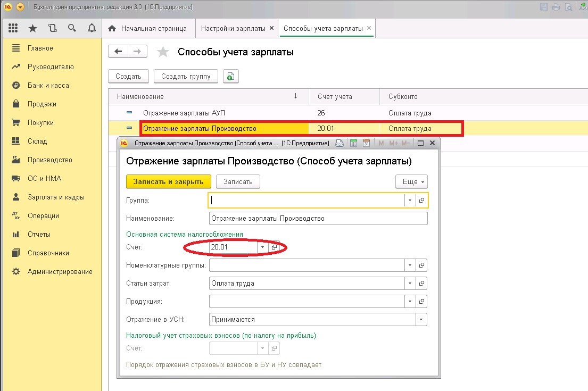Switch to Начальная страница tab
Image resolution: width=588 pixels, height=391 pixels.
148,28
